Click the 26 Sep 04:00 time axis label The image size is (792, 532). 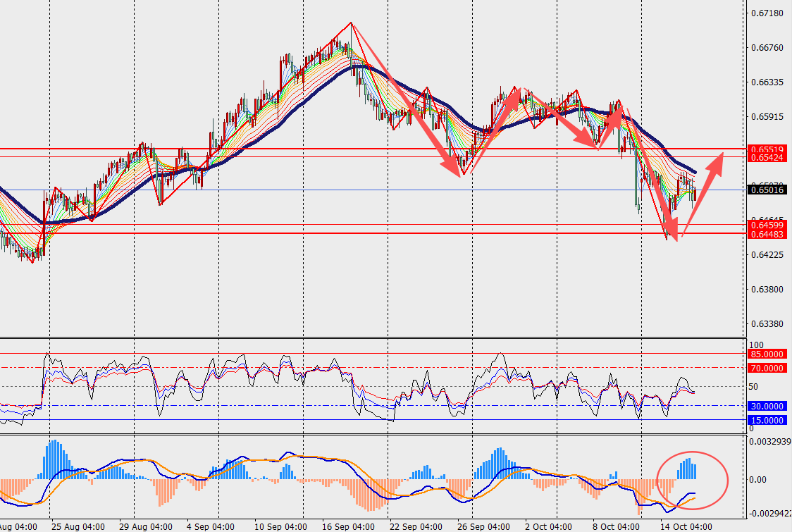pos(483,527)
